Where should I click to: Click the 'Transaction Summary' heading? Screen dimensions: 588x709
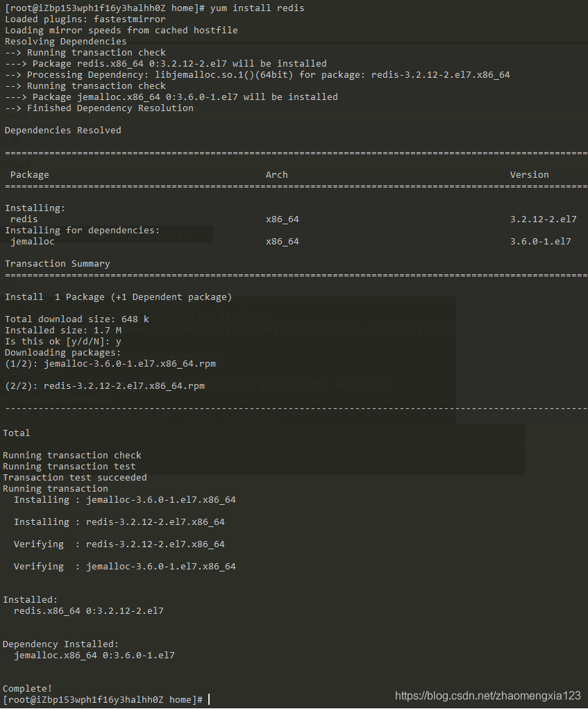(58, 264)
